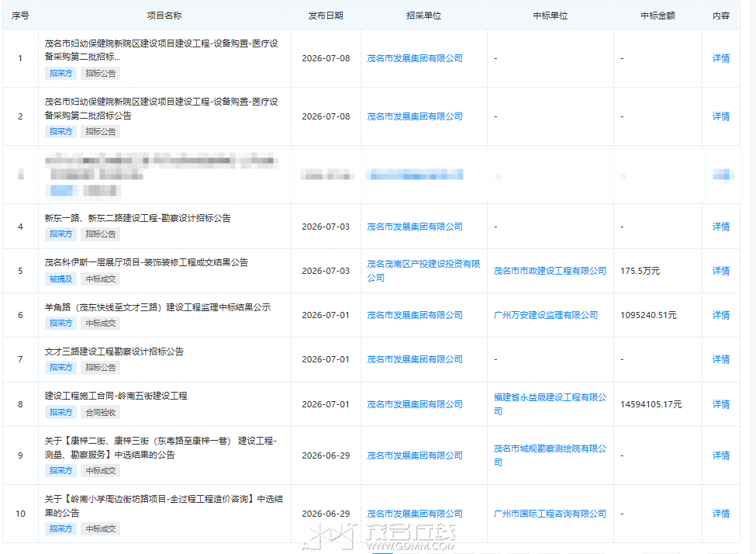This screenshot has width=756, height=554.
Task: Click the 内容 column header
Action: (x=721, y=16)
